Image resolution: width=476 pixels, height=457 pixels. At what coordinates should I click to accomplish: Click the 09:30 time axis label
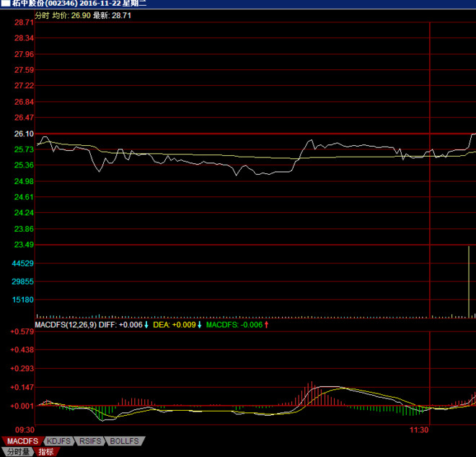[25, 430]
